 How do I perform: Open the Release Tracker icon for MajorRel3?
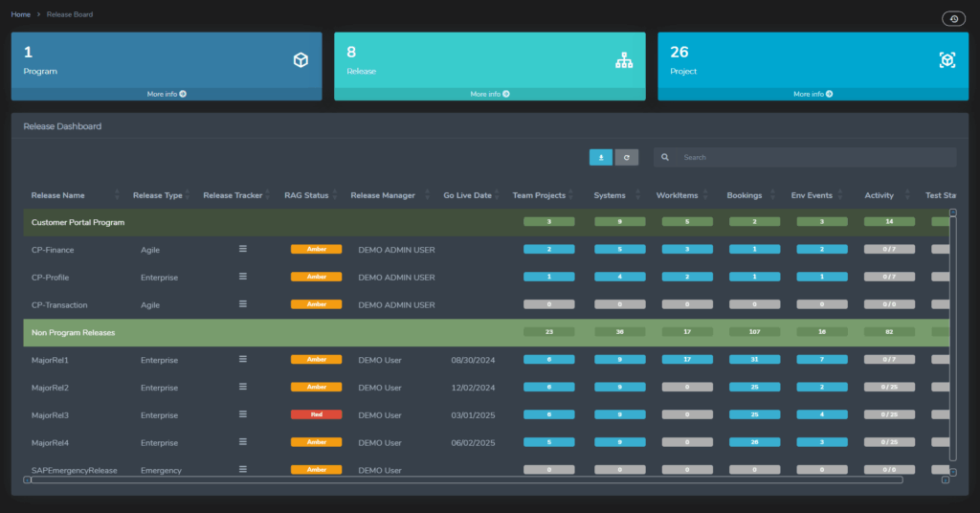pos(243,414)
